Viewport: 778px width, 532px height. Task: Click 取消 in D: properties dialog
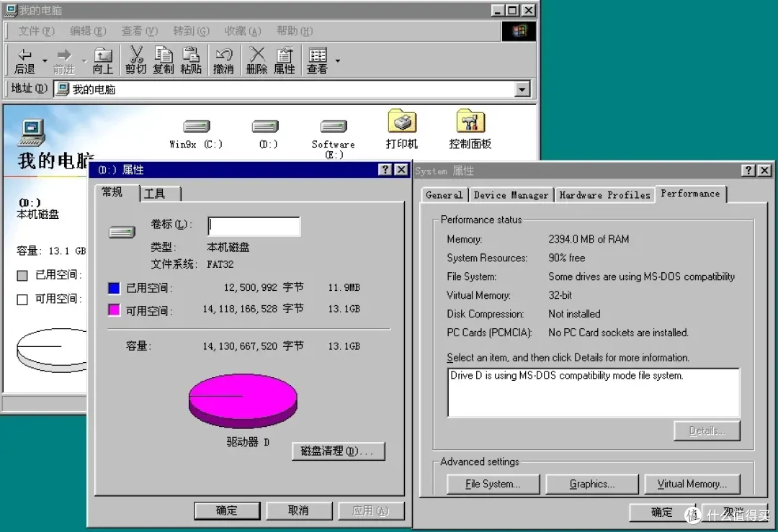299,510
